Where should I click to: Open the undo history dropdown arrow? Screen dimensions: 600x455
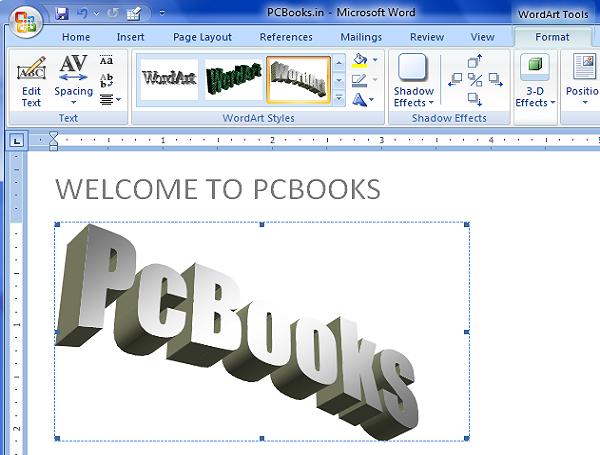tap(96, 14)
